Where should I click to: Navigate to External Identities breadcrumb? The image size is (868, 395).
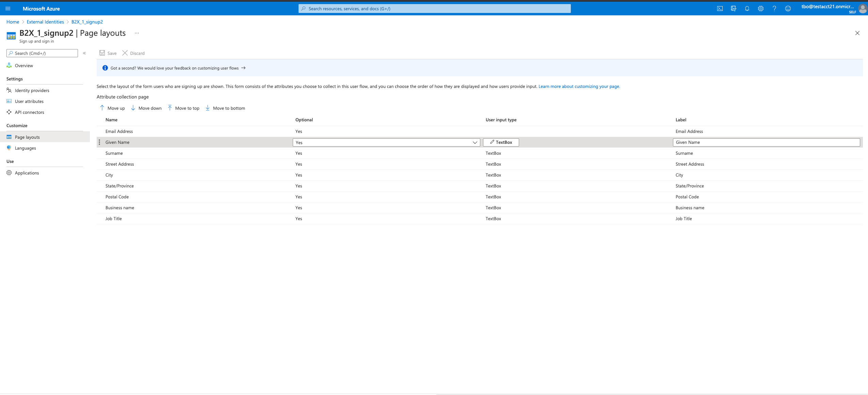45,21
